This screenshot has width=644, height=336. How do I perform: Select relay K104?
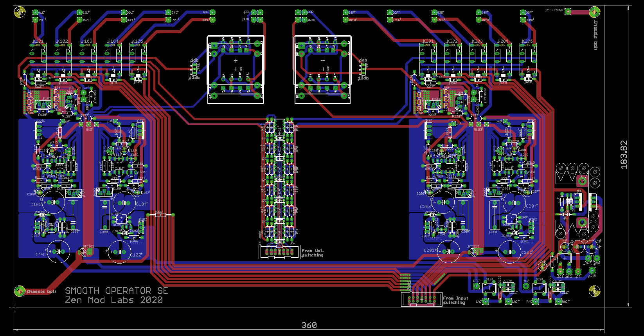[113, 60]
